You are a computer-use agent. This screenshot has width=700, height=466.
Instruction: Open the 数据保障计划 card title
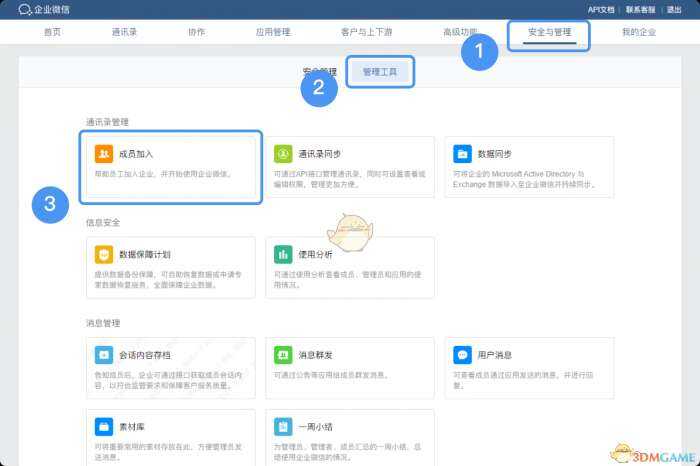(x=145, y=254)
